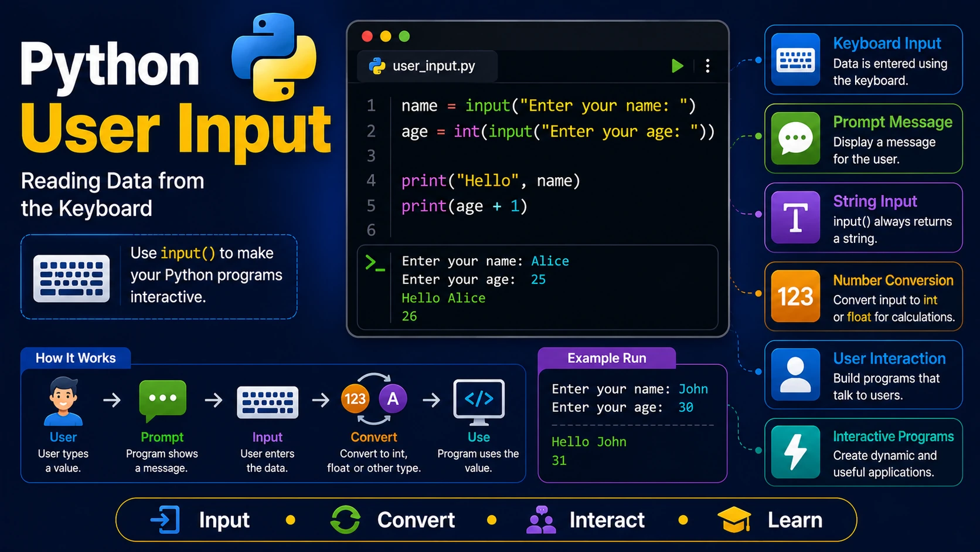Click the green Prompt speech bubble icon
980x552 pixels.
point(162,401)
